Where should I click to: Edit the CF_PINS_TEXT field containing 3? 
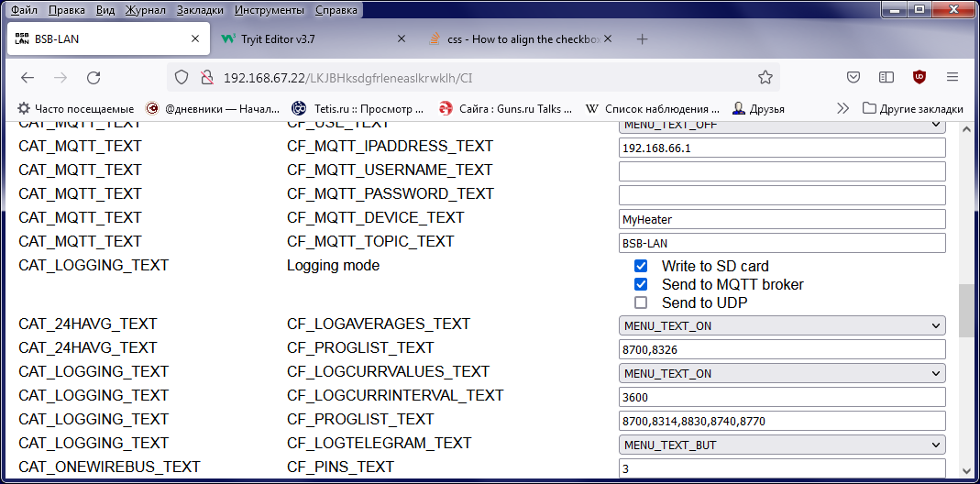[782, 468]
